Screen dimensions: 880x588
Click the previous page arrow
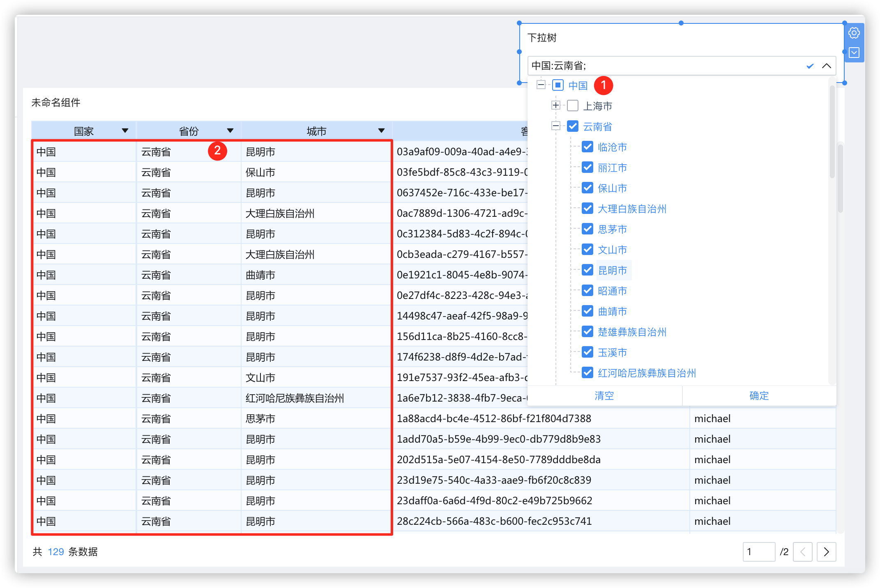pos(802,551)
